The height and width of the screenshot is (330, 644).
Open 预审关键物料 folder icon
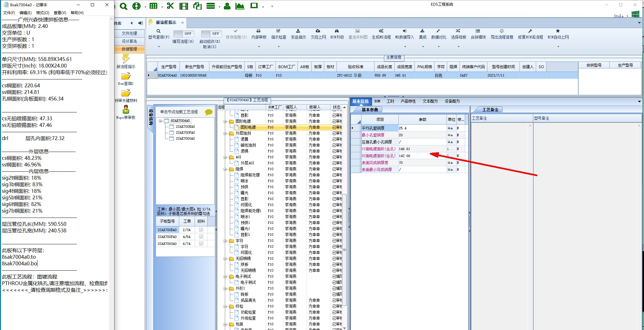(126, 96)
